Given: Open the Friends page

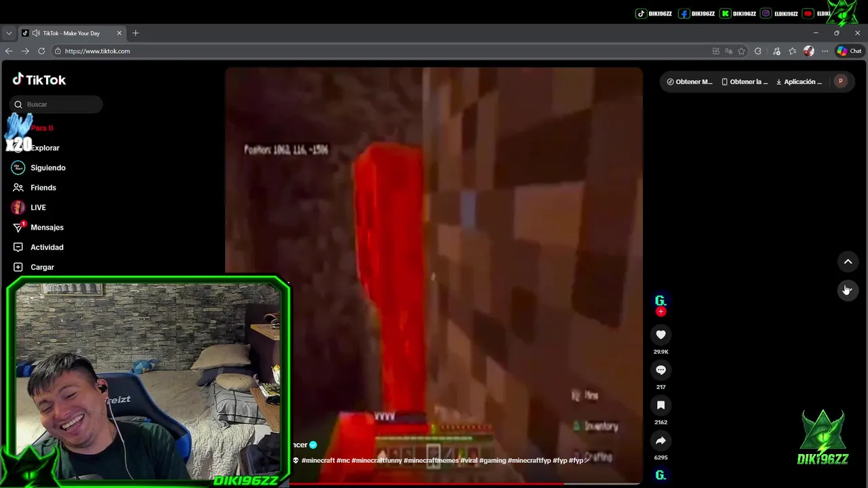Looking at the screenshot, I should (35, 188).
